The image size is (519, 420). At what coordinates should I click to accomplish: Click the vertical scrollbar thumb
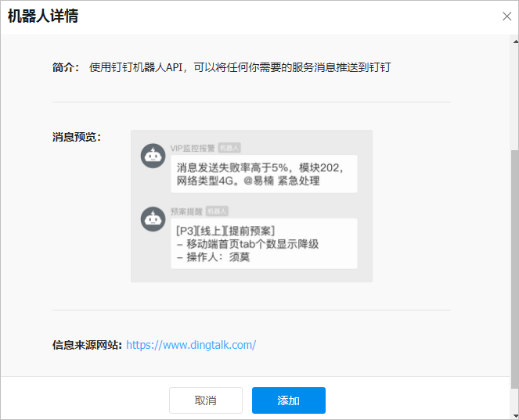click(x=515, y=269)
